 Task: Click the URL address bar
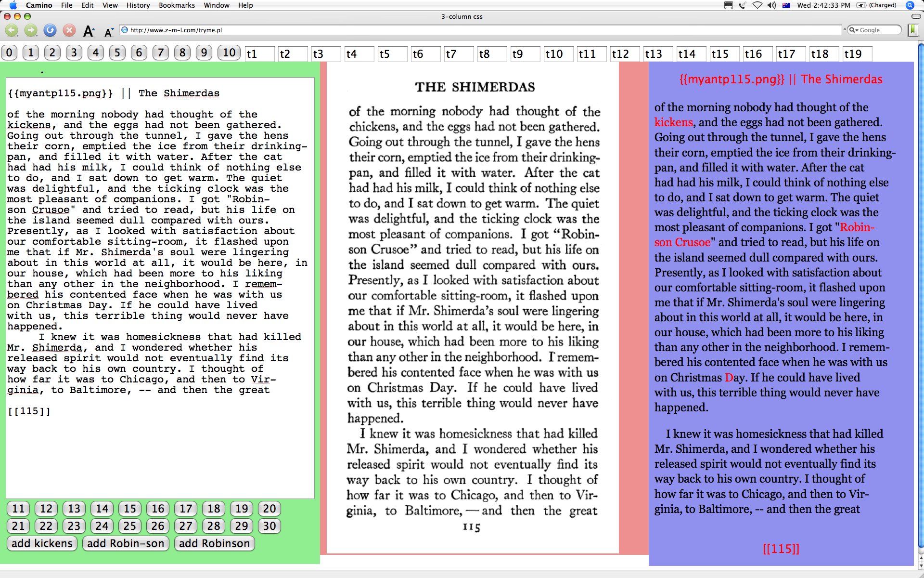tap(480, 30)
